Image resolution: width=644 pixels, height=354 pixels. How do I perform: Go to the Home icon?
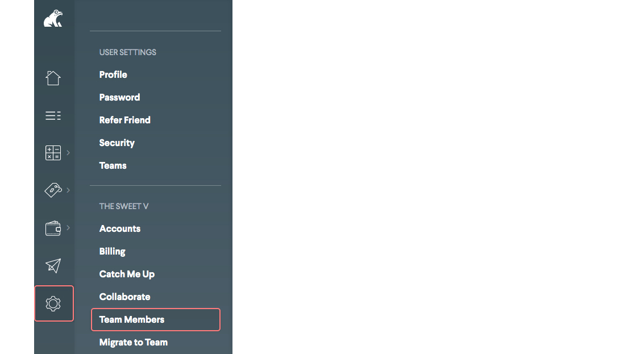[x=53, y=78]
